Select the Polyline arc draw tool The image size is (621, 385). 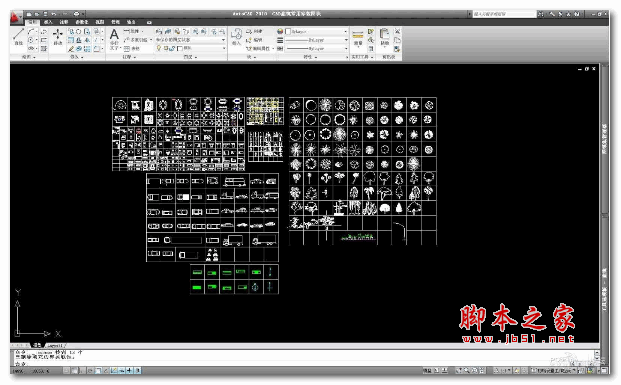pos(31,31)
